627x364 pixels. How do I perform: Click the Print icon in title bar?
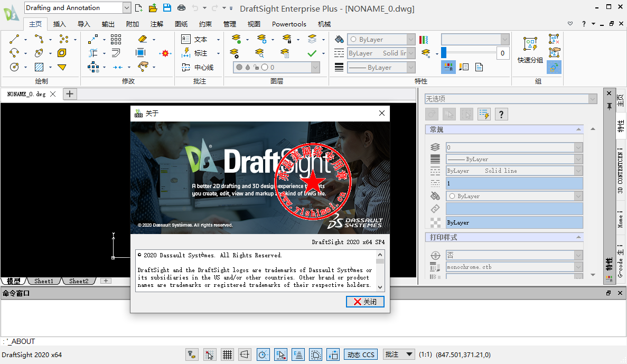pos(181,7)
